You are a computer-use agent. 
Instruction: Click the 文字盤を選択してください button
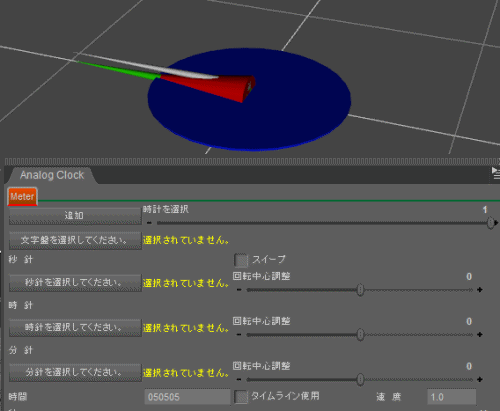(x=75, y=240)
